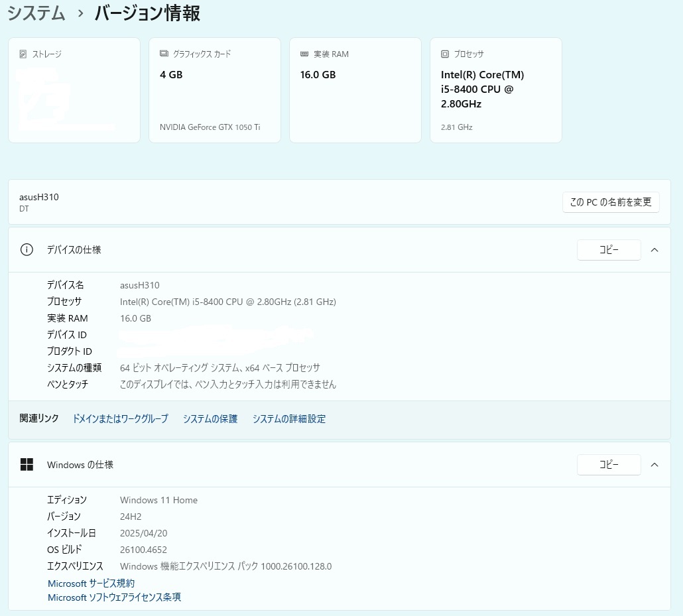Click the 関連リンク label
683x616 pixels.
tap(38, 418)
